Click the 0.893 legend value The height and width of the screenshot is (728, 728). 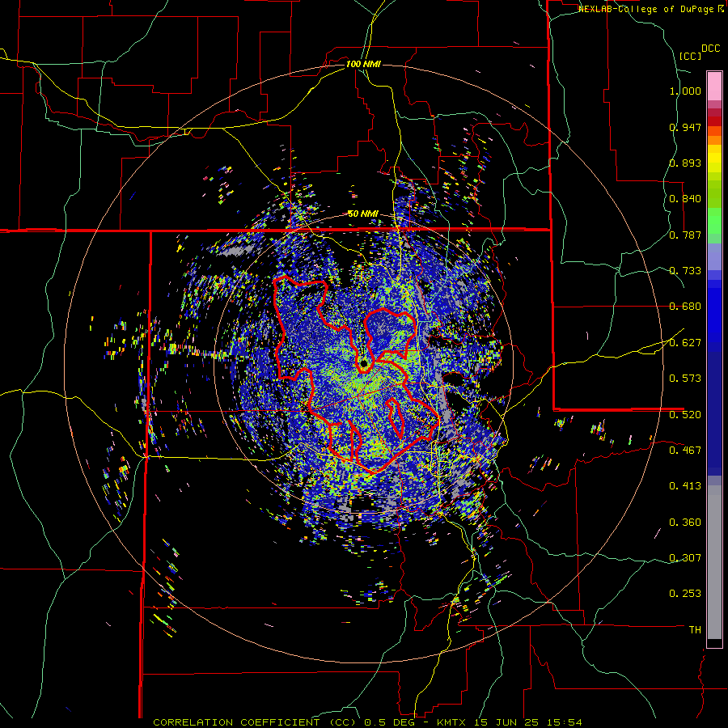tap(685, 163)
